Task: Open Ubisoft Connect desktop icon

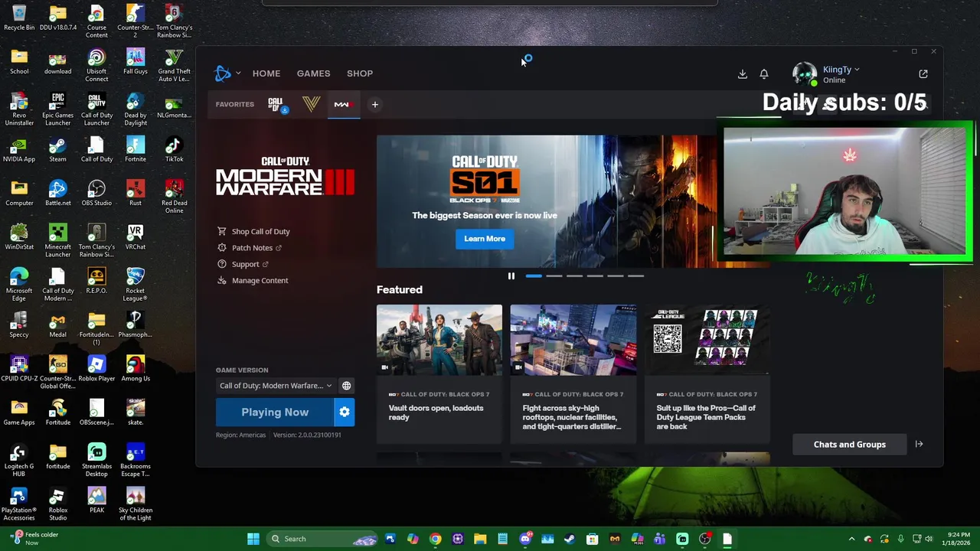Action: tap(96, 65)
